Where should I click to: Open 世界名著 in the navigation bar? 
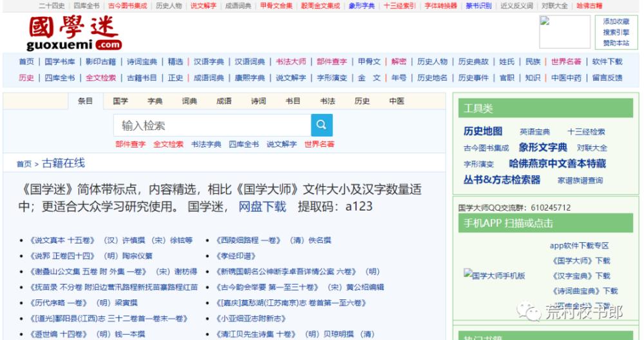[x=566, y=62]
